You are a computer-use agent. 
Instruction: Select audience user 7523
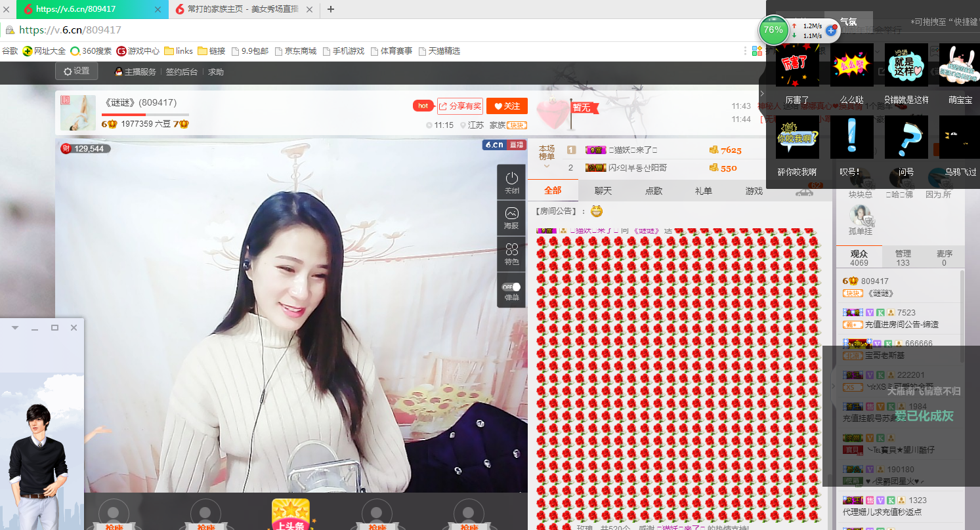coord(899,318)
